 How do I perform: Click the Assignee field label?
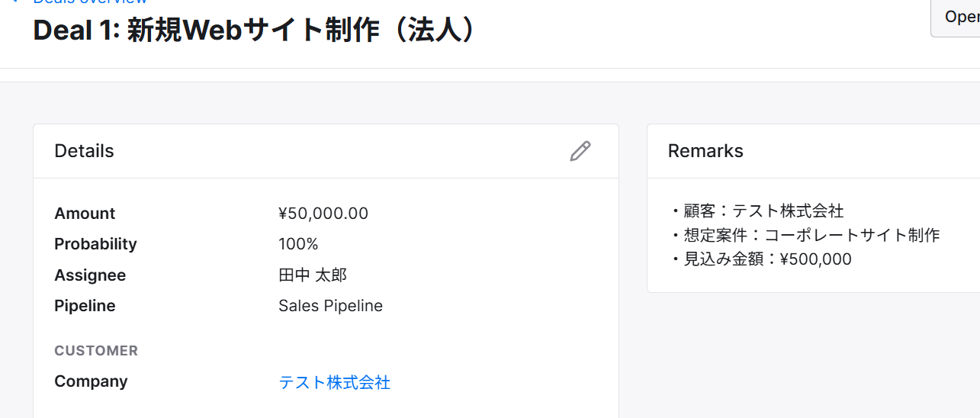[x=90, y=275]
